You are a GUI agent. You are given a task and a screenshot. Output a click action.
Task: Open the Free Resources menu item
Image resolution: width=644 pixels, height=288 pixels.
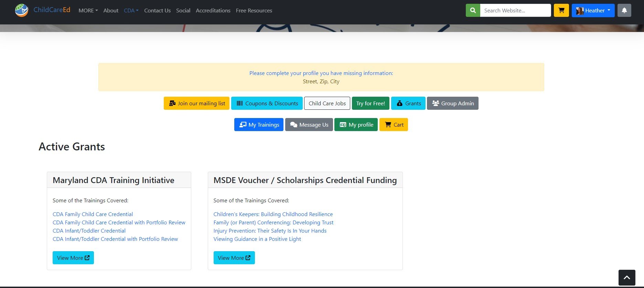pyautogui.click(x=254, y=11)
